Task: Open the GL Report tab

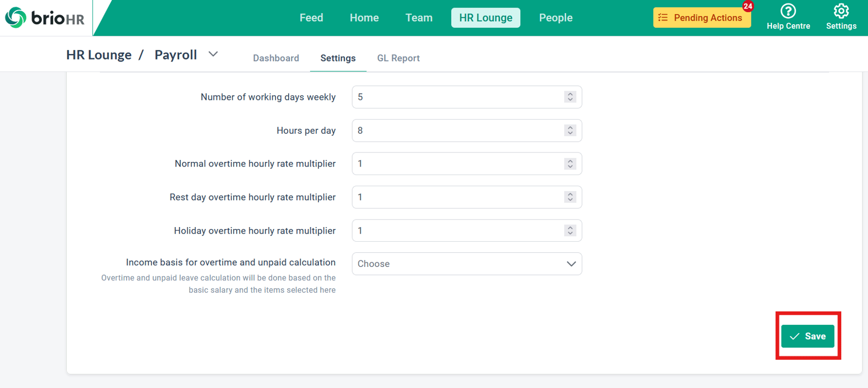Action: [398, 58]
